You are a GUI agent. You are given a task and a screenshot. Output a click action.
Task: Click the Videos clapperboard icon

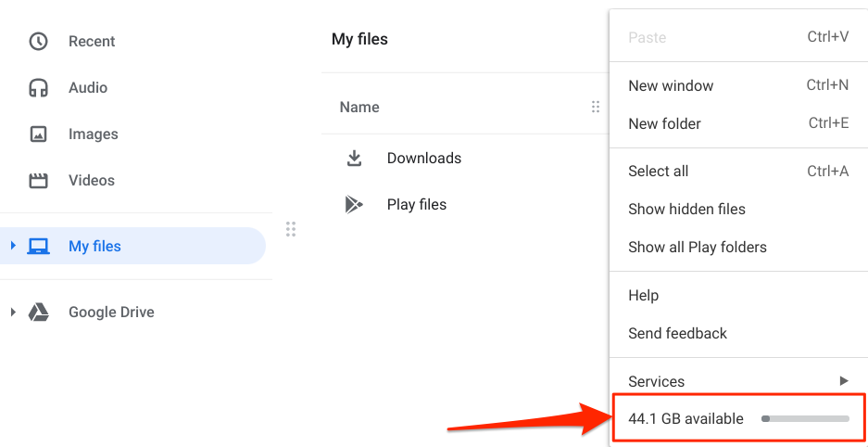click(38, 181)
